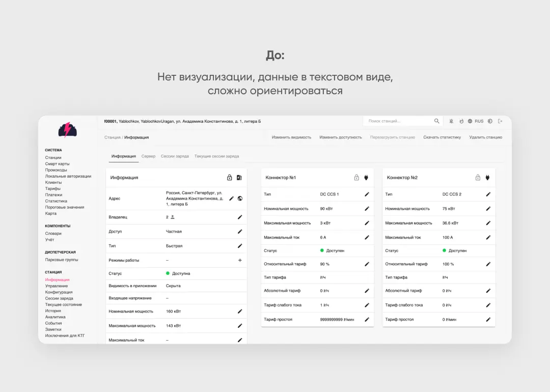
Task: Open the Сессии заряда tab
Action: coord(175,156)
